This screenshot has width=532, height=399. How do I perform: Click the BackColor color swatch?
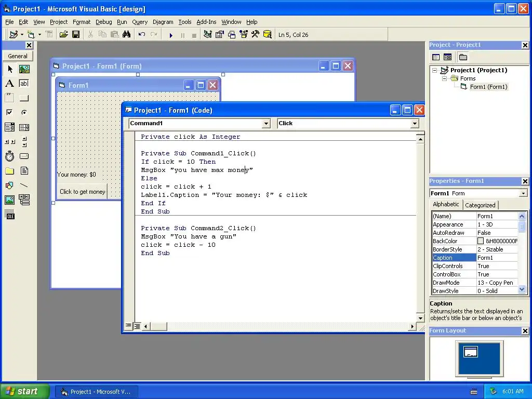pos(481,241)
